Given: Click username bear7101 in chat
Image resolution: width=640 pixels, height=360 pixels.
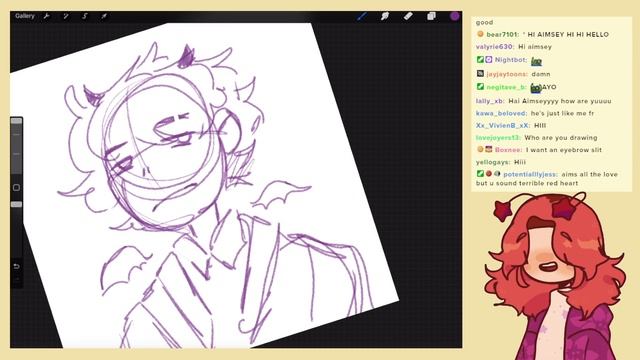Looking at the screenshot, I should click(502, 34).
